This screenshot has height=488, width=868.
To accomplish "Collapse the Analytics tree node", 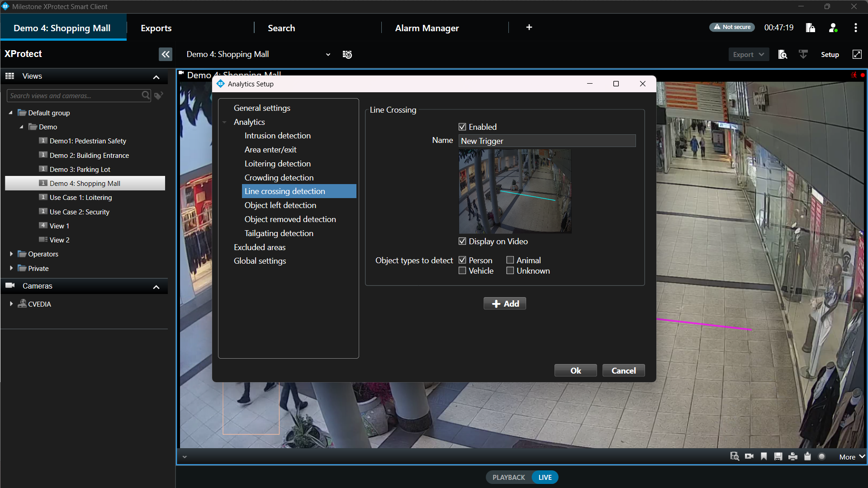I will click(x=224, y=122).
